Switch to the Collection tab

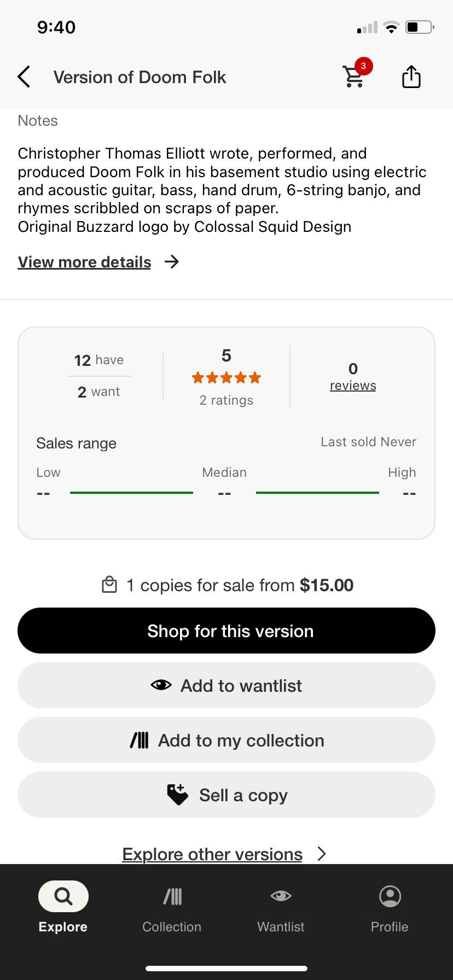tap(172, 906)
